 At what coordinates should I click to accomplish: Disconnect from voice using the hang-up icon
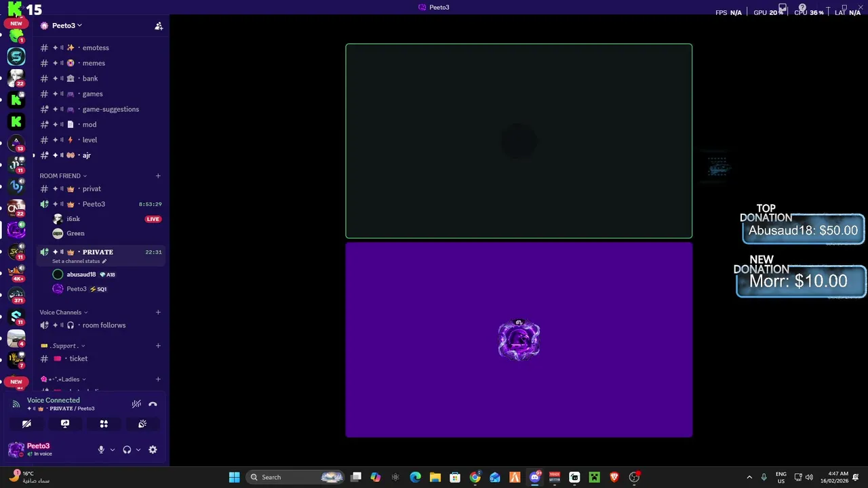(x=153, y=404)
